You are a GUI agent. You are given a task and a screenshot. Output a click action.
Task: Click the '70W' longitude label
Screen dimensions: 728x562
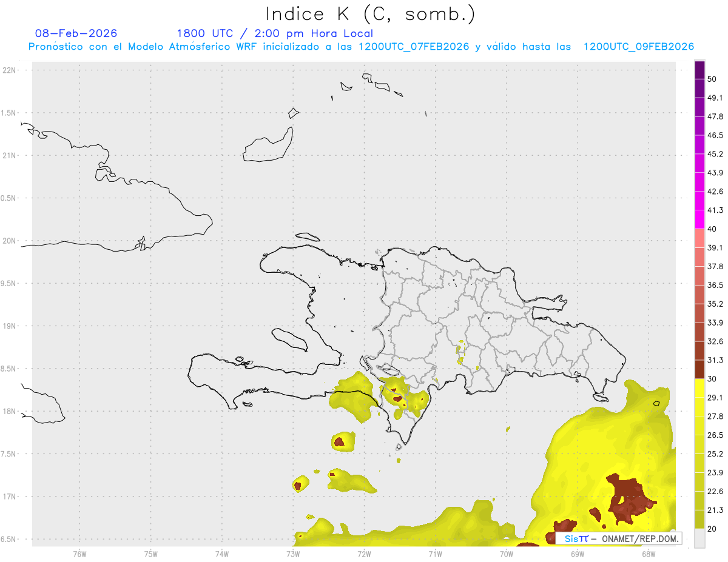coord(507,554)
